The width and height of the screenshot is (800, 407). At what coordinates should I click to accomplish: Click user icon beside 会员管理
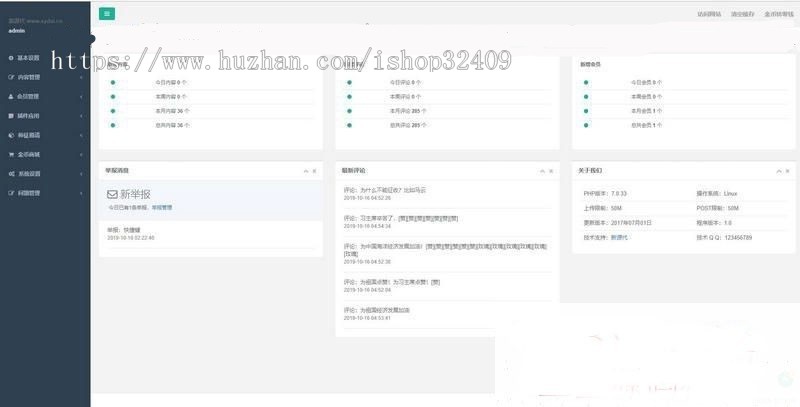click(x=11, y=96)
